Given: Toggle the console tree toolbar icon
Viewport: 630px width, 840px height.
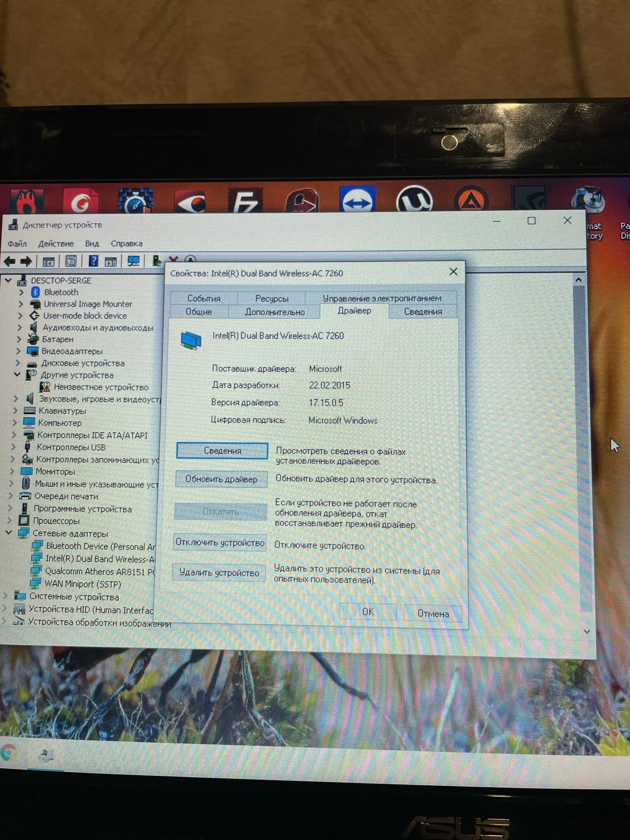Looking at the screenshot, I should tap(48, 262).
